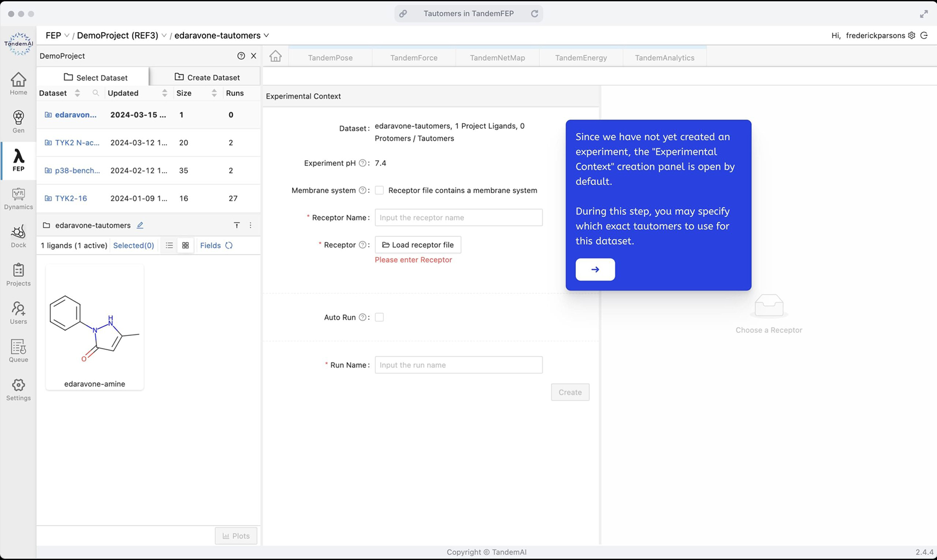Click the Load receptor file button
937x560 pixels.
coord(418,245)
